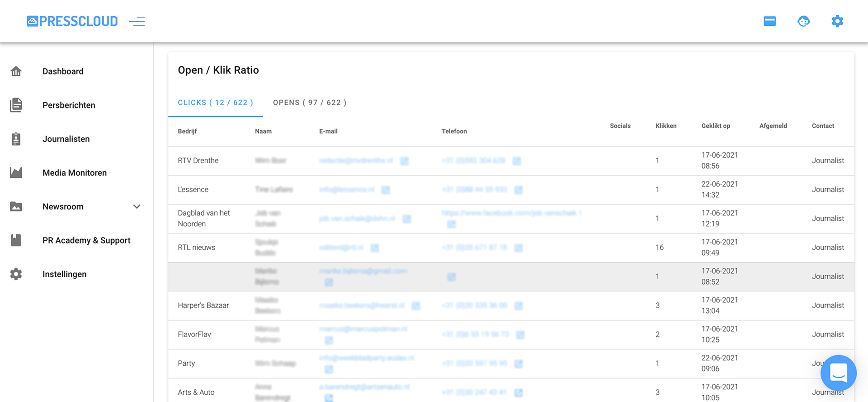868x402 pixels.
Task: Go to PR Academy & Support
Action: 86,240
